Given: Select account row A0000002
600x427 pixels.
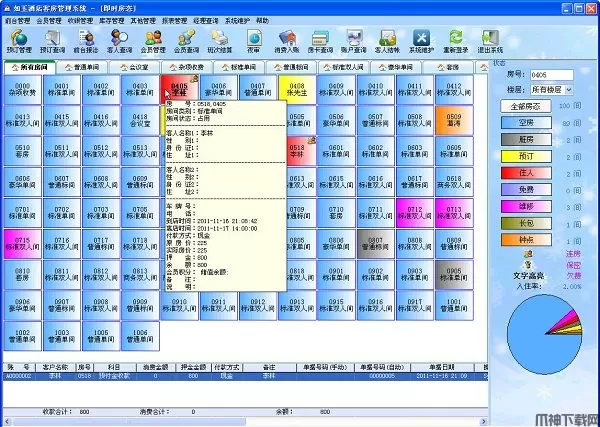Looking at the screenshot, I should point(245,376).
